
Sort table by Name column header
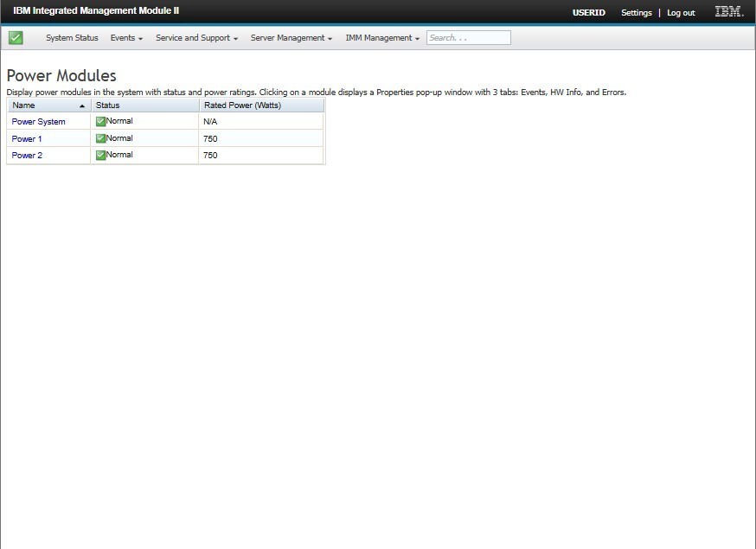(x=49, y=105)
